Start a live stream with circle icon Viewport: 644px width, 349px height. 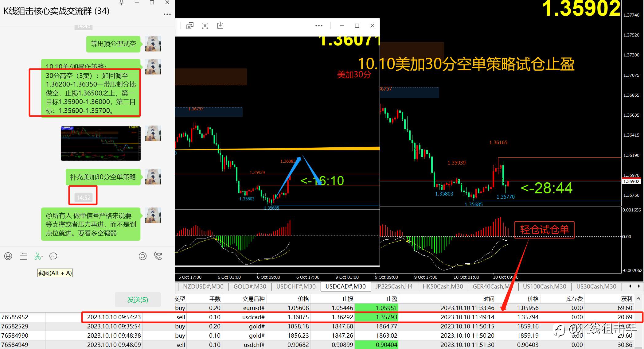click(x=142, y=256)
